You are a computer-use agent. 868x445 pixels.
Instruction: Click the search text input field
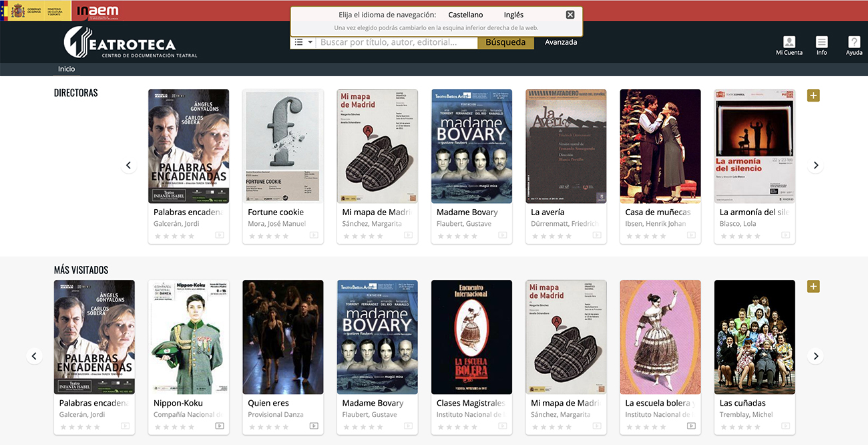[397, 42]
